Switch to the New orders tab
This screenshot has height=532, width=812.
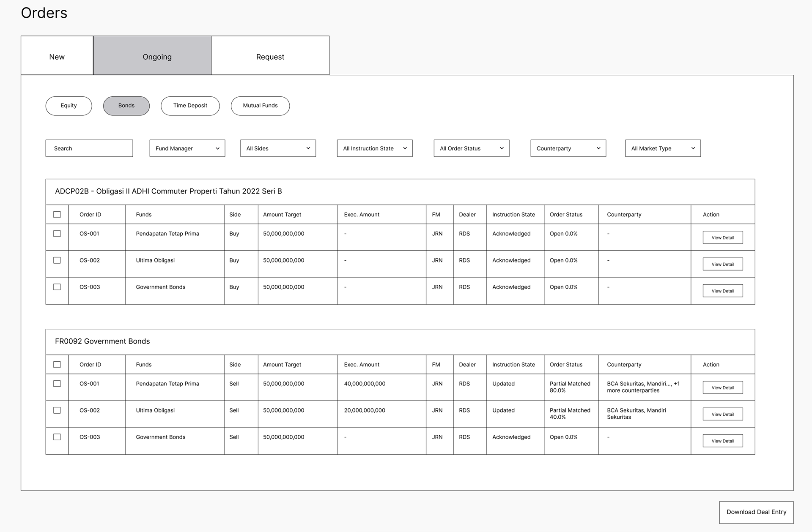57,56
